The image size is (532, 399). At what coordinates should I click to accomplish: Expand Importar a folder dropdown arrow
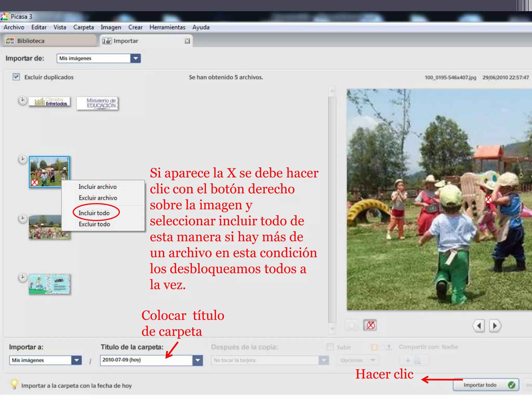[76, 360]
